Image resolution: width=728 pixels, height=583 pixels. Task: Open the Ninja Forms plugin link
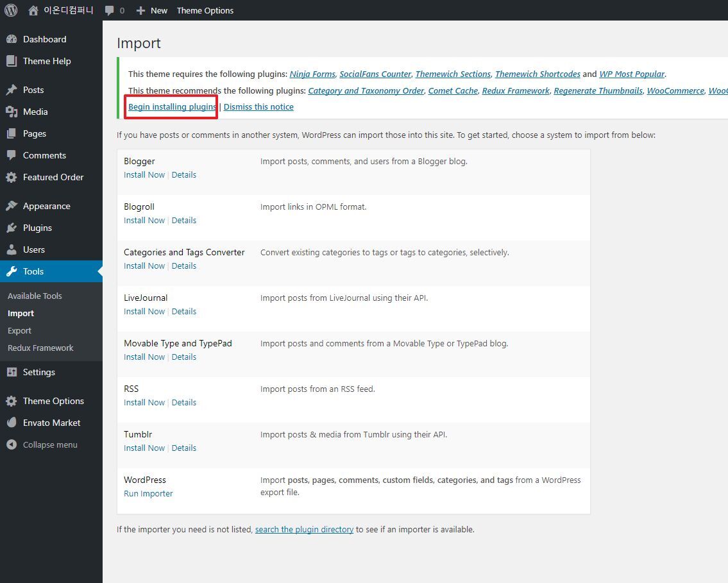coord(312,74)
